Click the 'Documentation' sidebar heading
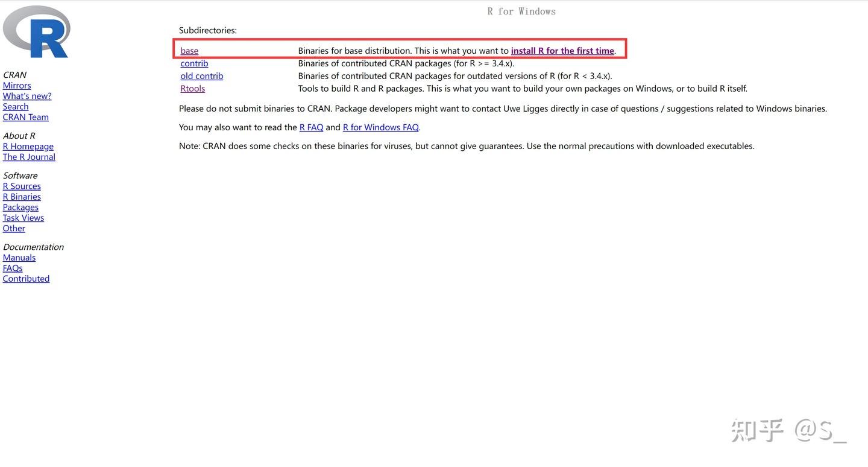This screenshot has height=467, width=868. tap(33, 247)
